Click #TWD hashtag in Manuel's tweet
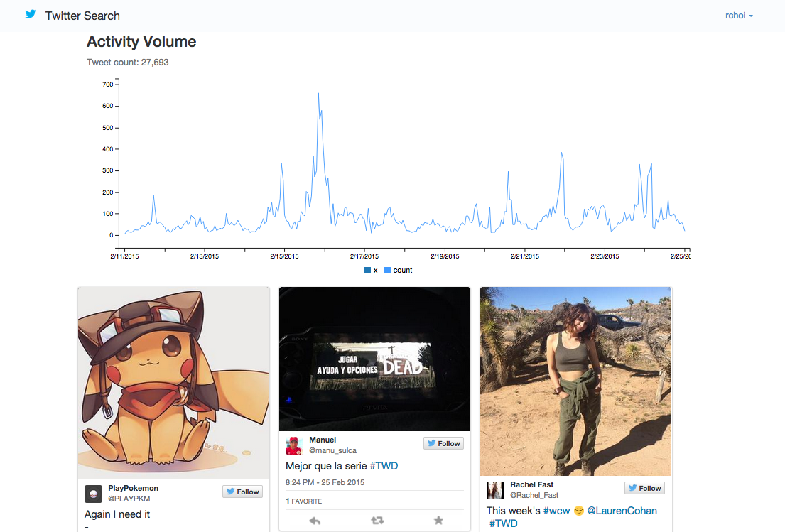 [x=384, y=466]
